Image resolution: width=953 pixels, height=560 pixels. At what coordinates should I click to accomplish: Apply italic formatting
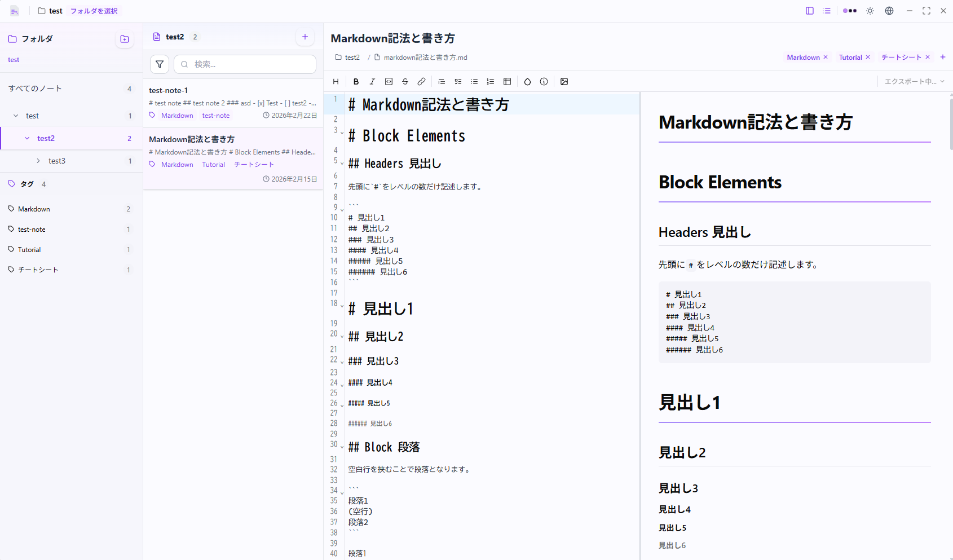pyautogui.click(x=372, y=81)
